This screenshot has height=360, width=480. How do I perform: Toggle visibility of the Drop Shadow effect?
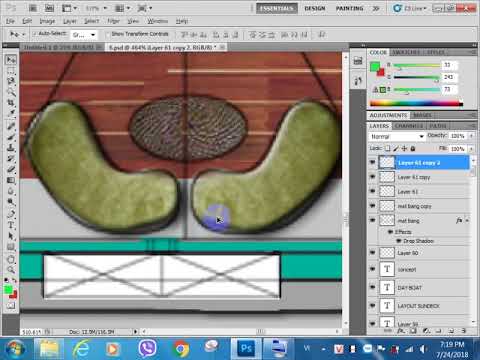[x=398, y=241]
